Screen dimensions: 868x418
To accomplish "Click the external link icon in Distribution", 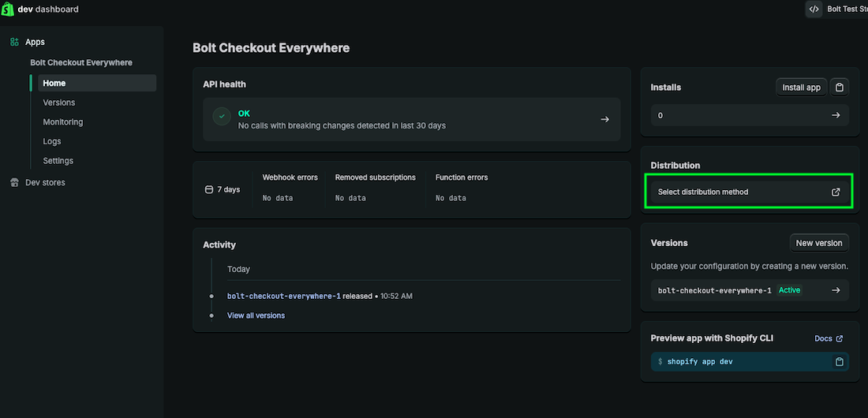I will (x=836, y=192).
